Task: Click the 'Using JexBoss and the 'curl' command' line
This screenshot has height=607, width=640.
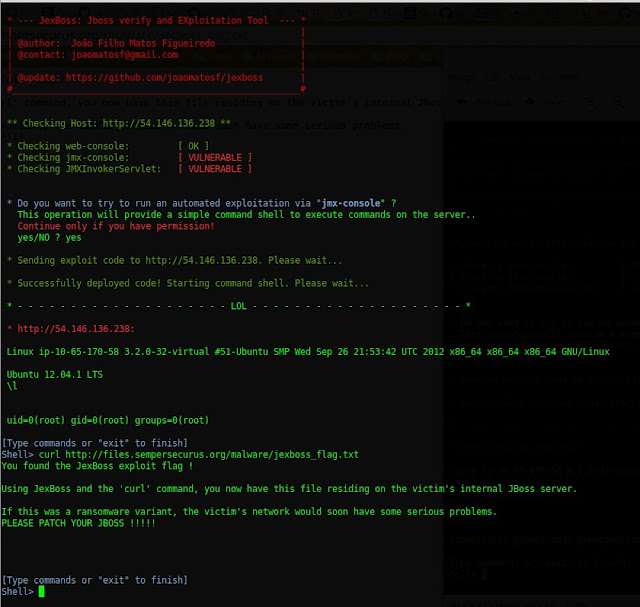Action: (x=289, y=489)
